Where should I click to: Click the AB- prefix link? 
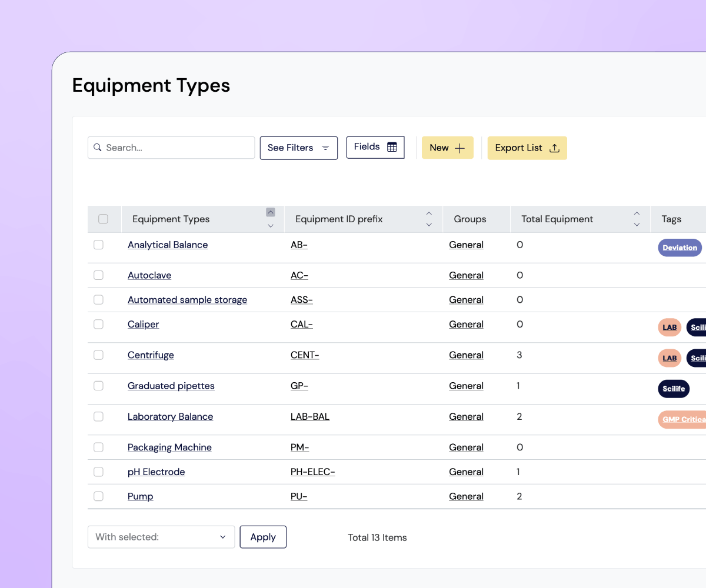299,245
